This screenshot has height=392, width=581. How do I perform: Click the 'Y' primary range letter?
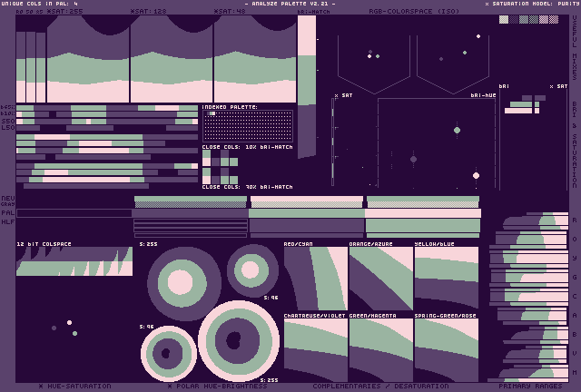point(575,259)
